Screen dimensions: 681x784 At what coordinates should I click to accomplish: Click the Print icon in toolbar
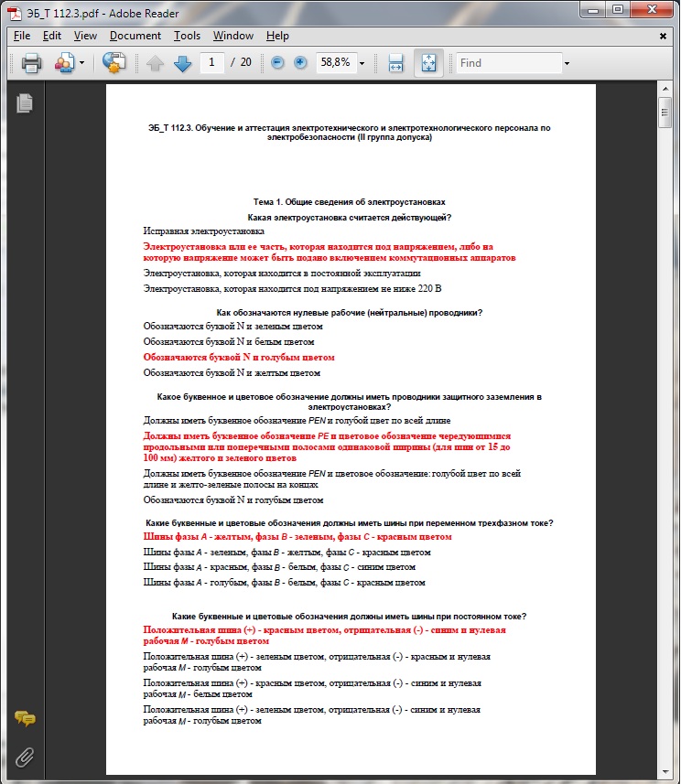(32, 63)
